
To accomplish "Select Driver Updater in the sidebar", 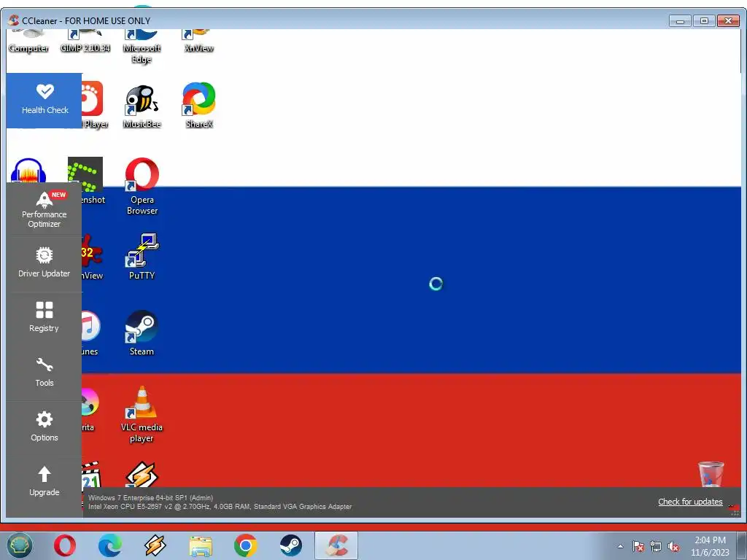I will point(44,263).
